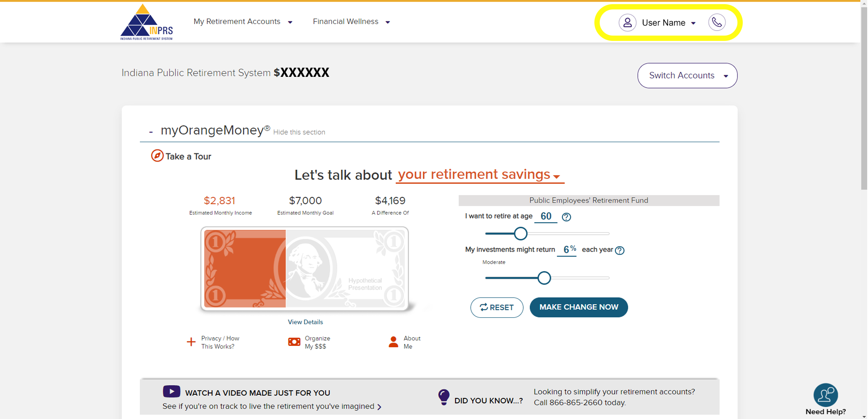Click the Organize My $$$ money icon
Viewport: 868px width, 419px height.
click(294, 342)
